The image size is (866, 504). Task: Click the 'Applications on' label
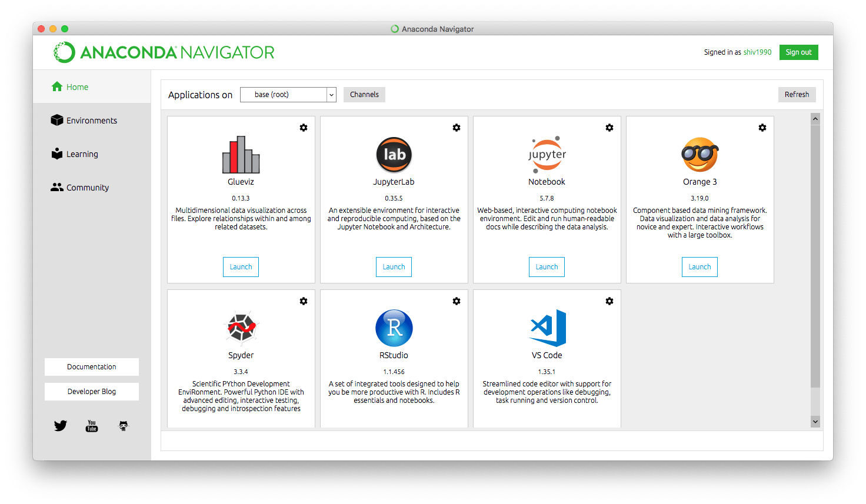point(200,95)
